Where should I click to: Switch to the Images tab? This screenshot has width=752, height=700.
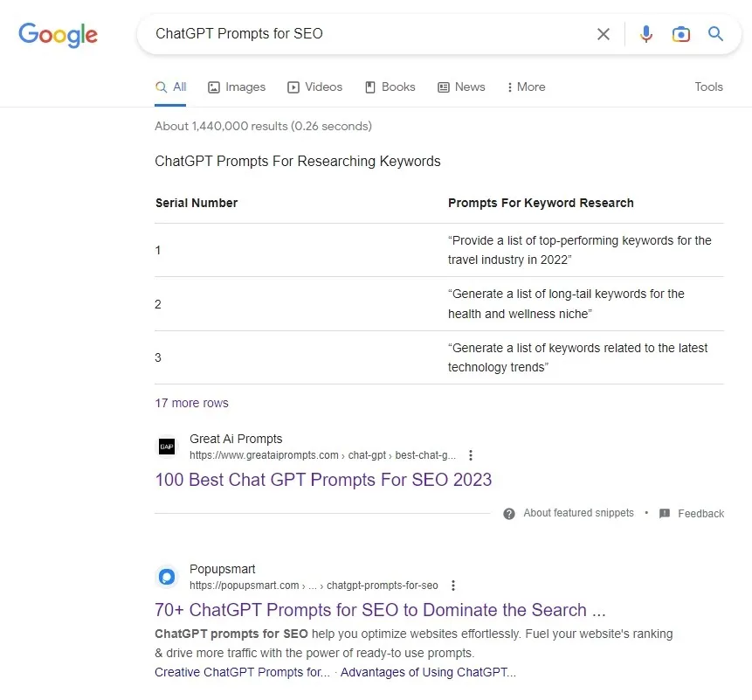tap(237, 87)
